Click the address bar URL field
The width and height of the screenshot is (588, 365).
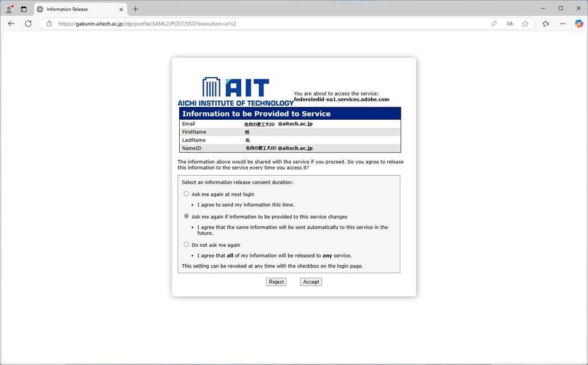269,24
